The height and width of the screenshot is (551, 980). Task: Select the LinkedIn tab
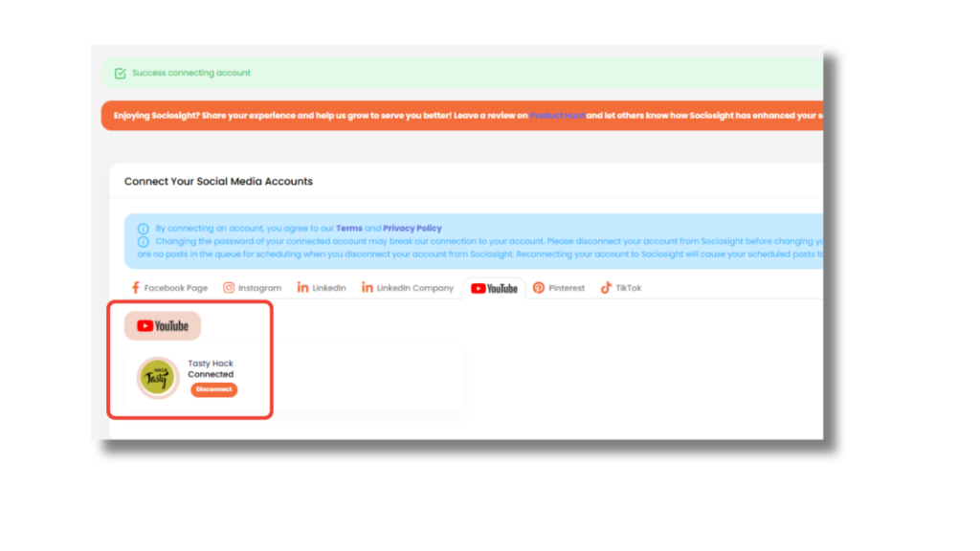[x=322, y=288]
